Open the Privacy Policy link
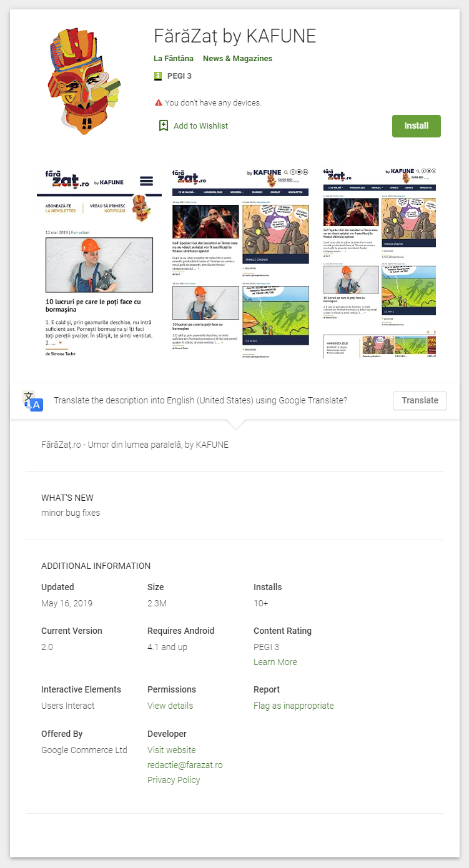 (x=174, y=780)
